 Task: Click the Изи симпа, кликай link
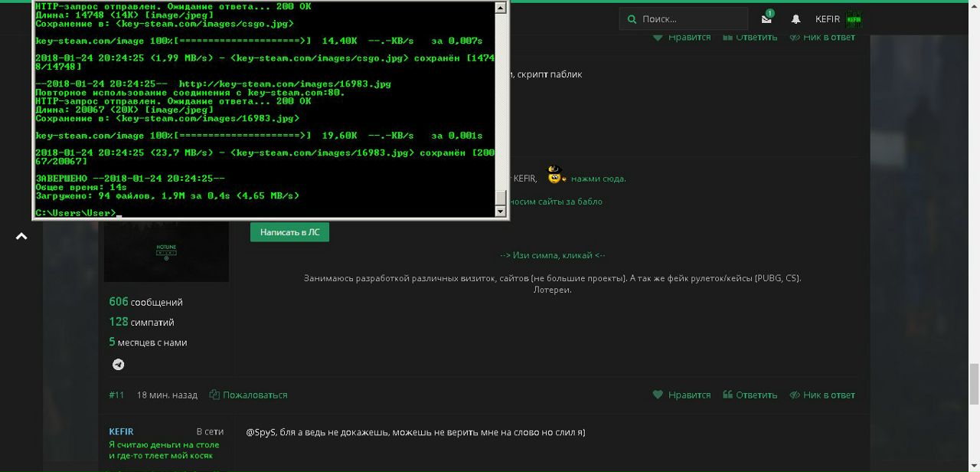(552, 255)
